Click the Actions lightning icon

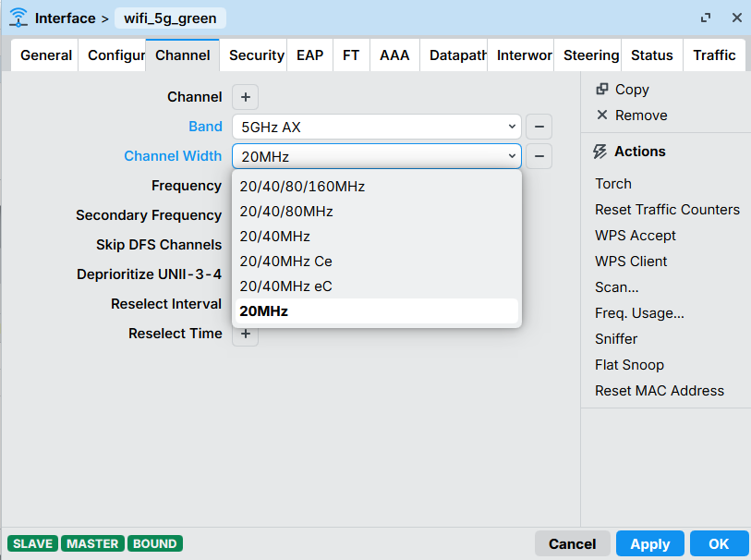600,152
